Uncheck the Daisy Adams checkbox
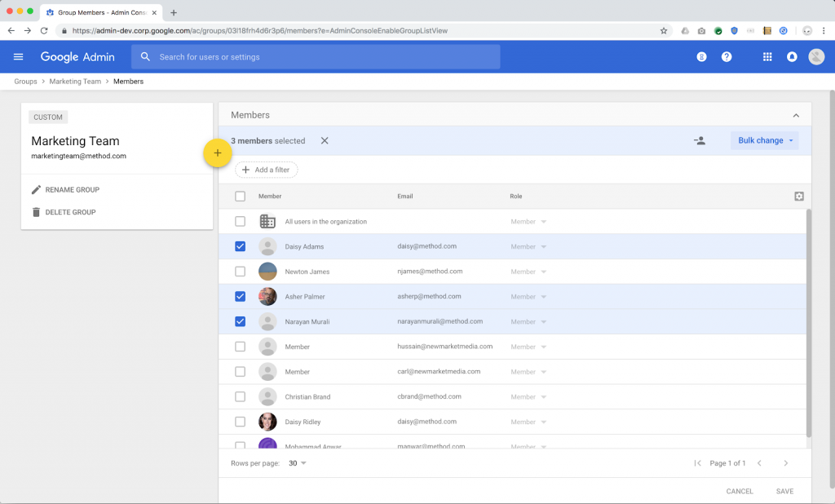This screenshot has width=835, height=504. tap(240, 246)
